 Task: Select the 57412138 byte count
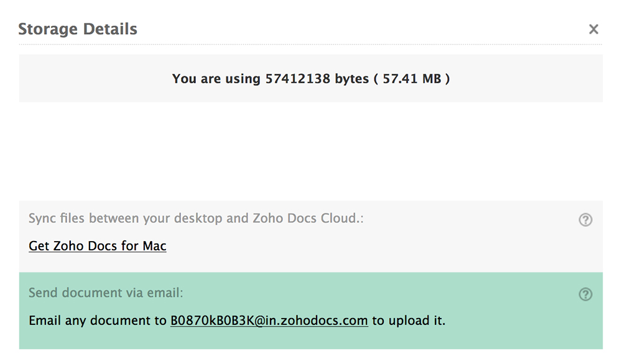coord(297,79)
